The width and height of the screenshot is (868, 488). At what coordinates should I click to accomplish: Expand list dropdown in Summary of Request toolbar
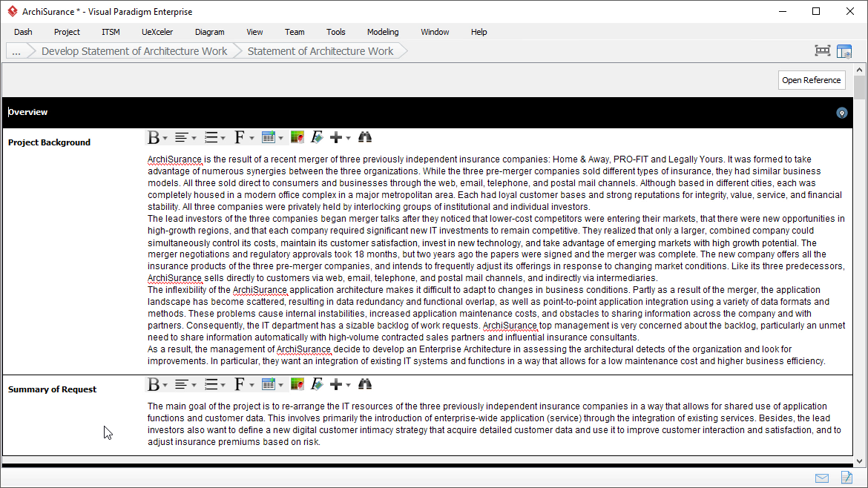point(223,385)
